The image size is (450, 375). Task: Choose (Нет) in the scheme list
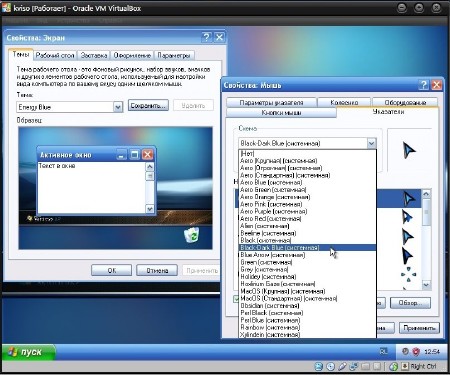coord(307,153)
